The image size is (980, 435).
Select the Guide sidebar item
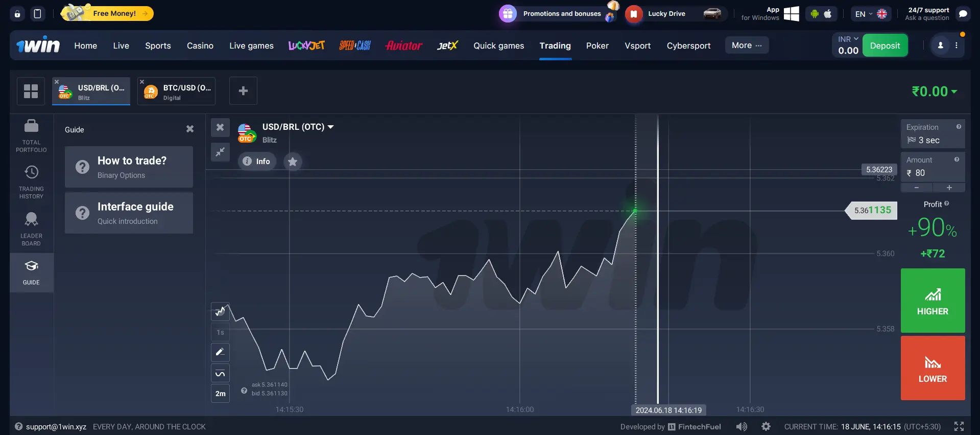[31, 272]
